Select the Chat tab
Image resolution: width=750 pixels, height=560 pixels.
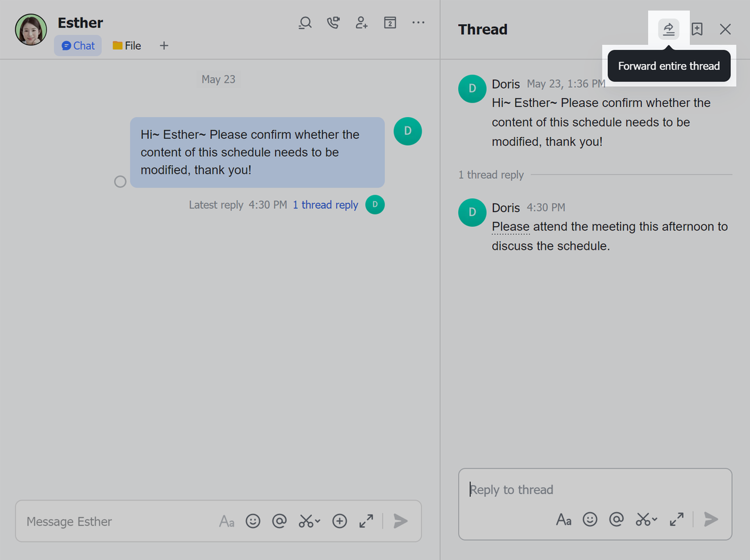click(x=78, y=46)
